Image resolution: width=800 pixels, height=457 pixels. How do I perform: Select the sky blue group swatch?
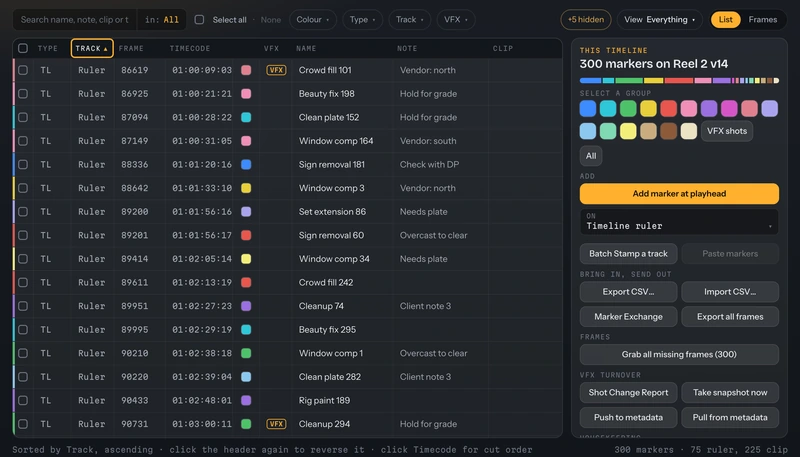(x=588, y=131)
